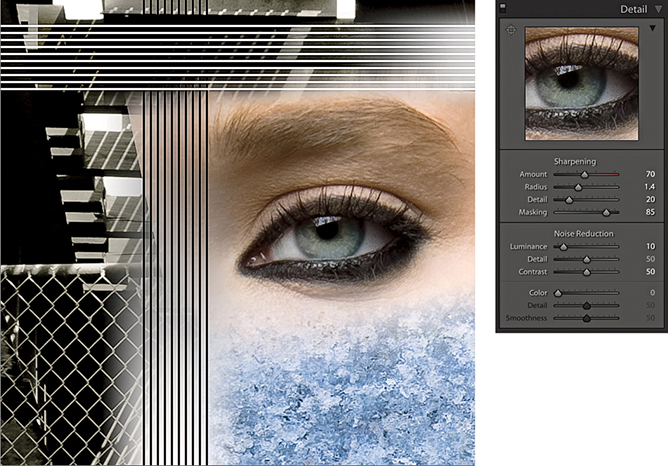Click the Luminance value 10

click(650, 246)
